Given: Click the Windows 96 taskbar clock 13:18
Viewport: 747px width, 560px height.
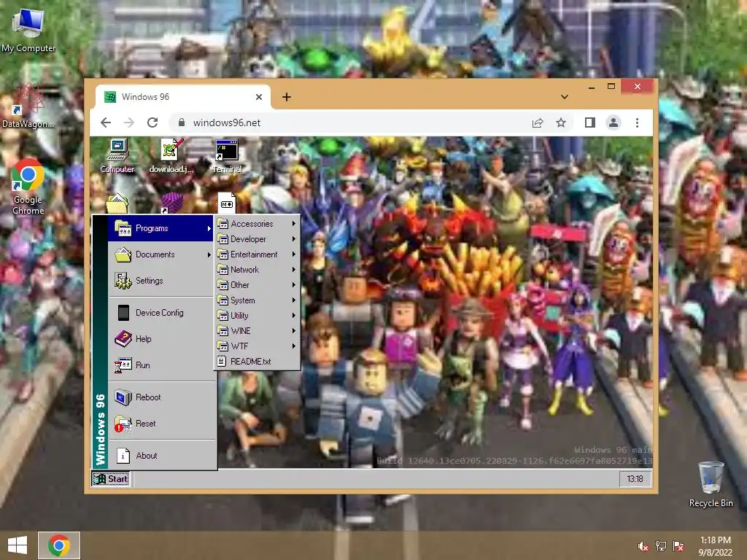Looking at the screenshot, I should [635, 478].
